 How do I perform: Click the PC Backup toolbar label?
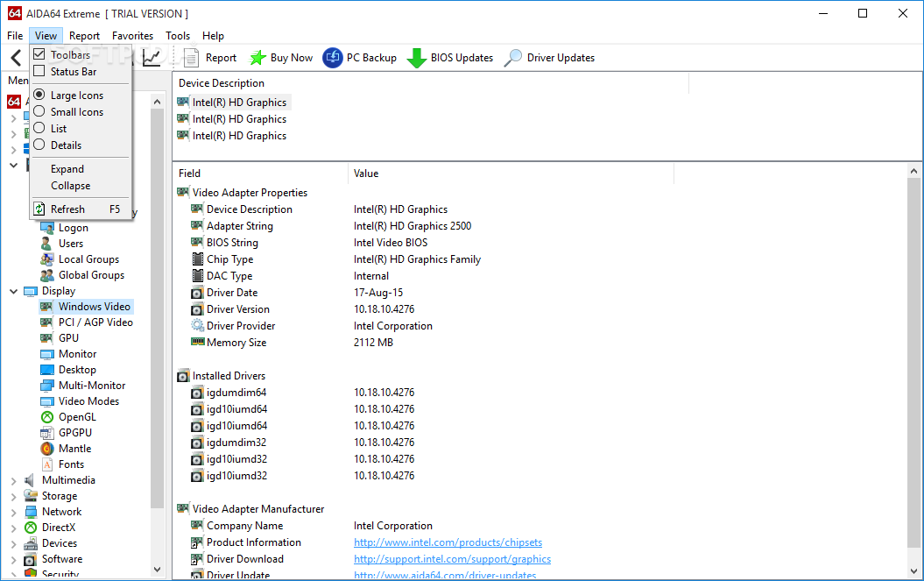[371, 57]
